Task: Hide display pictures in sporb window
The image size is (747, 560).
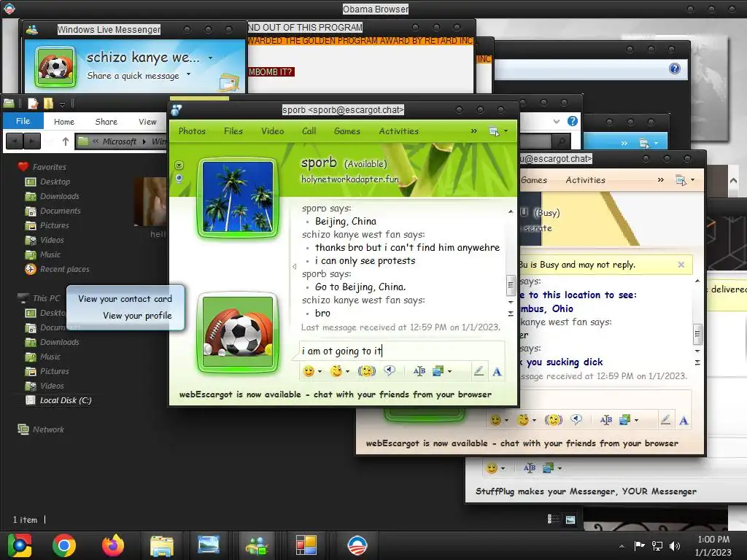Action: pyautogui.click(x=295, y=266)
